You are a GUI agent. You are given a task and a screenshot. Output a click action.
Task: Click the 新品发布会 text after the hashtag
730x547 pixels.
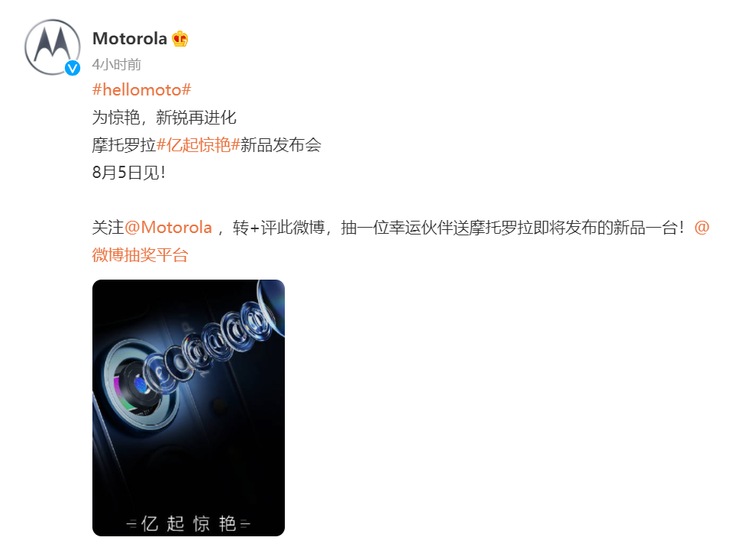pyautogui.click(x=281, y=145)
